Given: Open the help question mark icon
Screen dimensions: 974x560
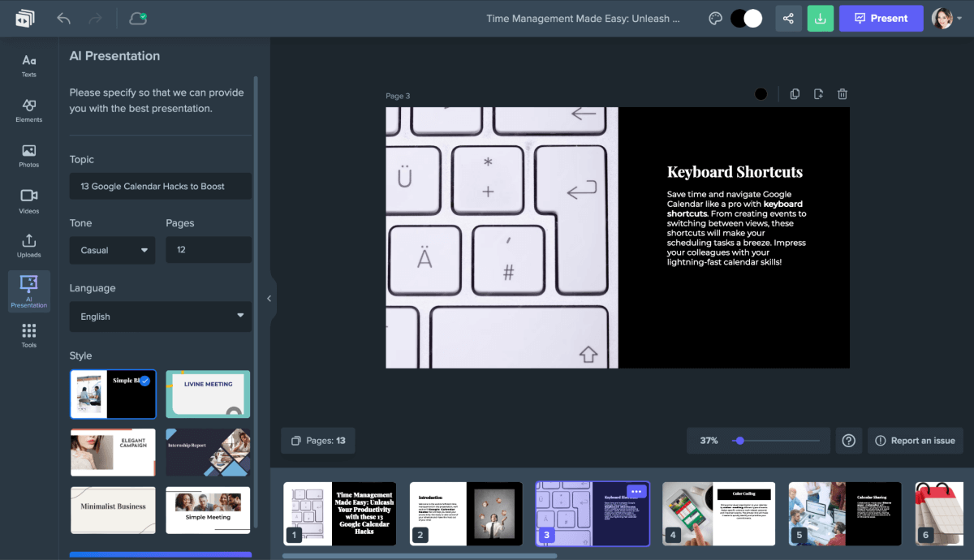Looking at the screenshot, I should click(848, 441).
